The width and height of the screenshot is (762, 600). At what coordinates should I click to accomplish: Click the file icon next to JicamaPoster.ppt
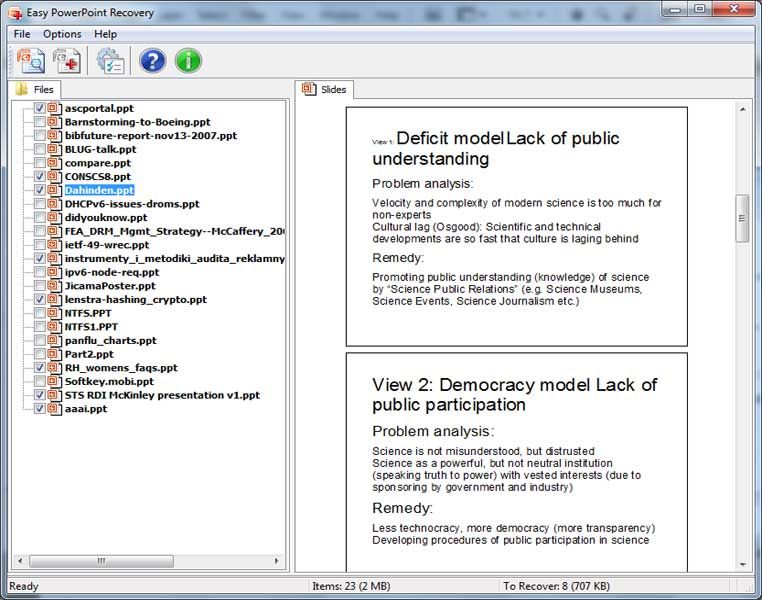pos(54,286)
